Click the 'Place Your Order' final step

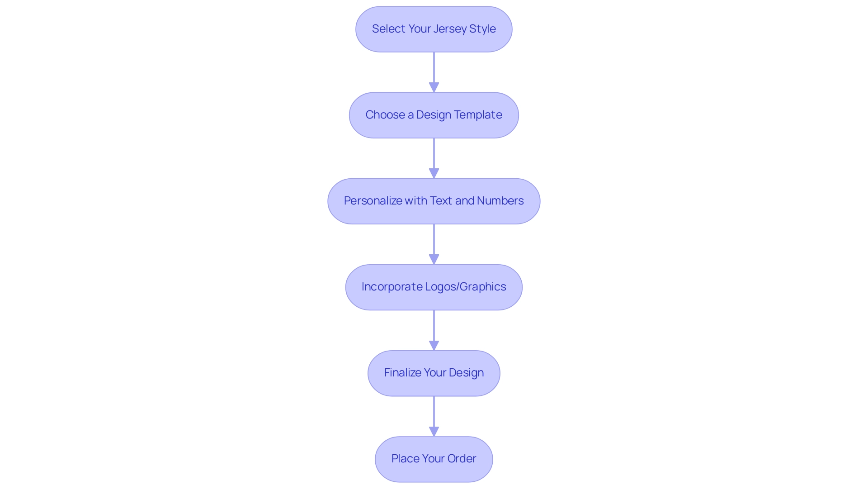click(434, 458)
